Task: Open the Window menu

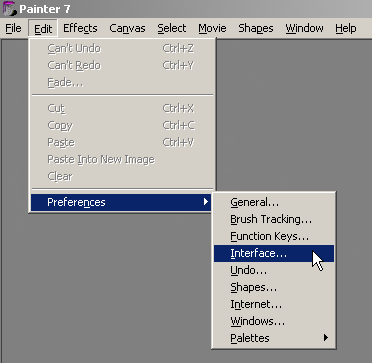Action: coord(304,28)
